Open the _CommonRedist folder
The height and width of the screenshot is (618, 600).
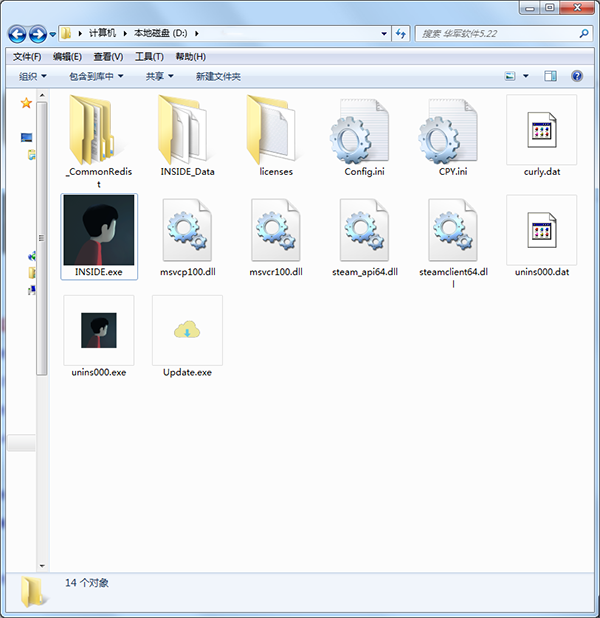click(98, 130)
